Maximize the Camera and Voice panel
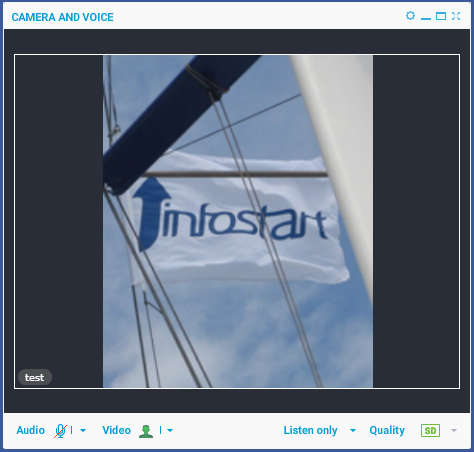Screen dimensions: 474x452 pyautogui.click(x=441, y=16)
